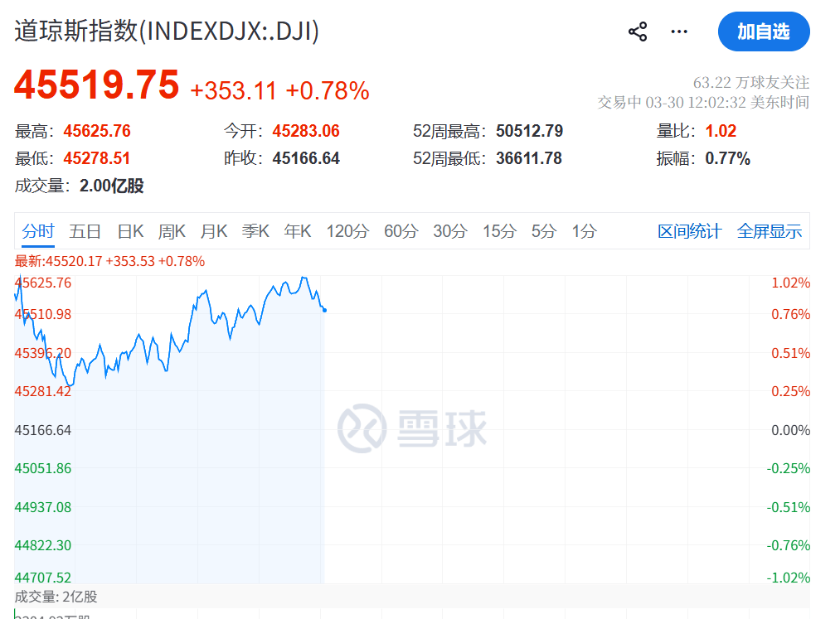Choose the 120分 interval
840x619 pixels.
click(x=347, y=232)
